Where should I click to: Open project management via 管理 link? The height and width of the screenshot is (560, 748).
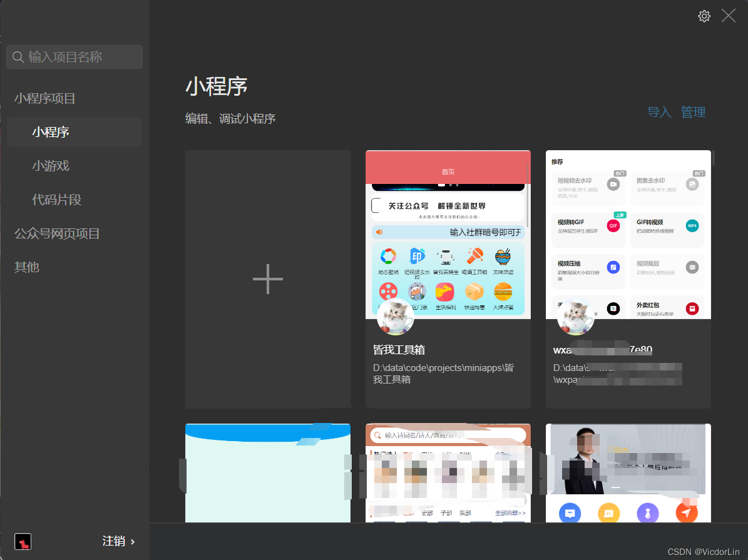694,112
